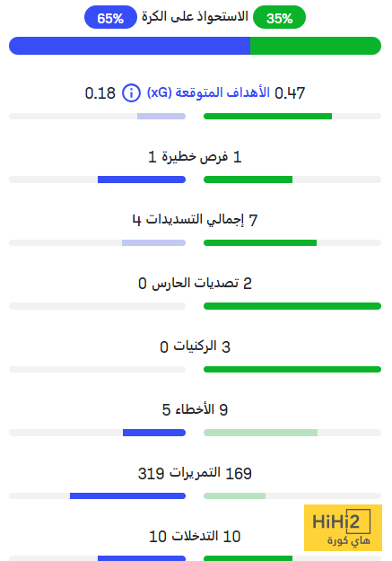
Task: Open the expected goals (xG) link
Action: 208,92
